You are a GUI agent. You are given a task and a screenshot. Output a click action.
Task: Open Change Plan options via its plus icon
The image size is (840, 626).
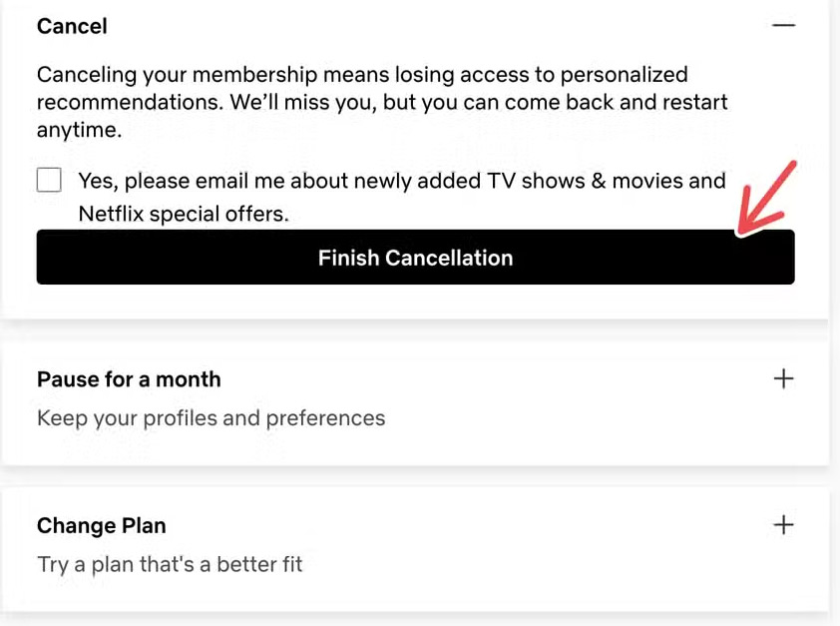coord(784,524)
